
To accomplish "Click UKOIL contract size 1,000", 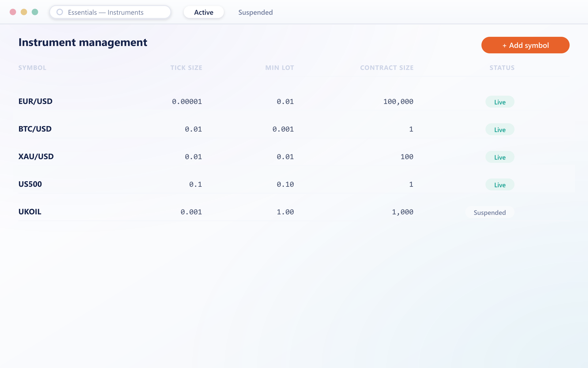I will (x=402, y=212).
